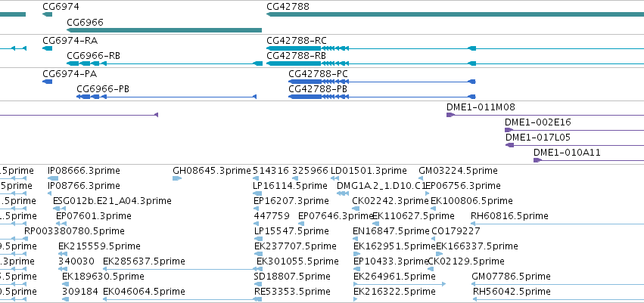Click EST label EK046064.5prime
Image resolution: width=644 pixels, height=303 pixels.
coord(144,292)
